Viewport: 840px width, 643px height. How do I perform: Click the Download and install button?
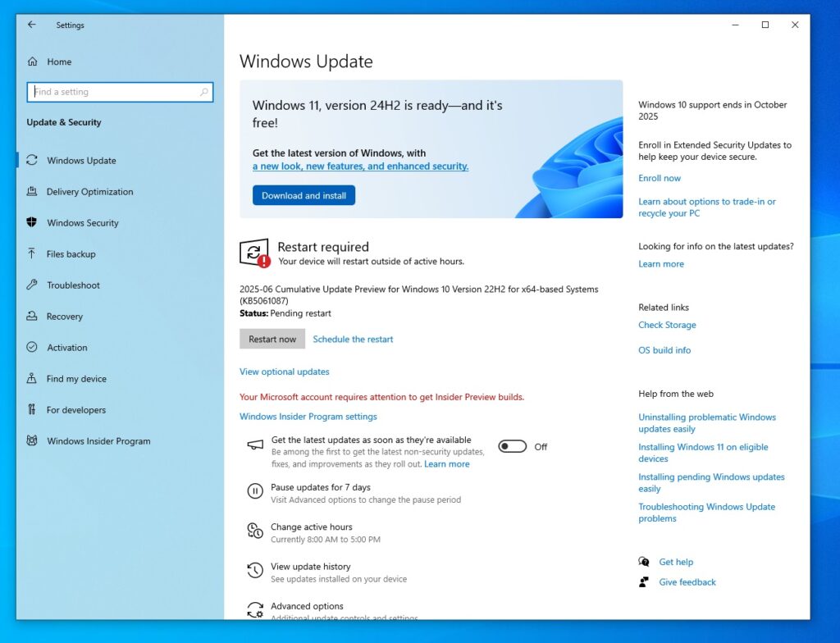tap(304, 195)
